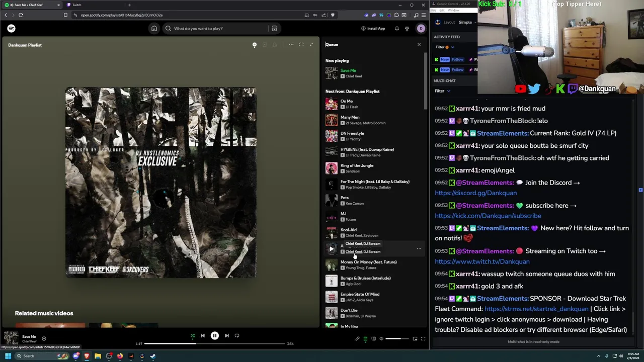This screenshot has width=644, height=362.
Task: Launch Steam from the taskbar
Action: coord(153,356)
